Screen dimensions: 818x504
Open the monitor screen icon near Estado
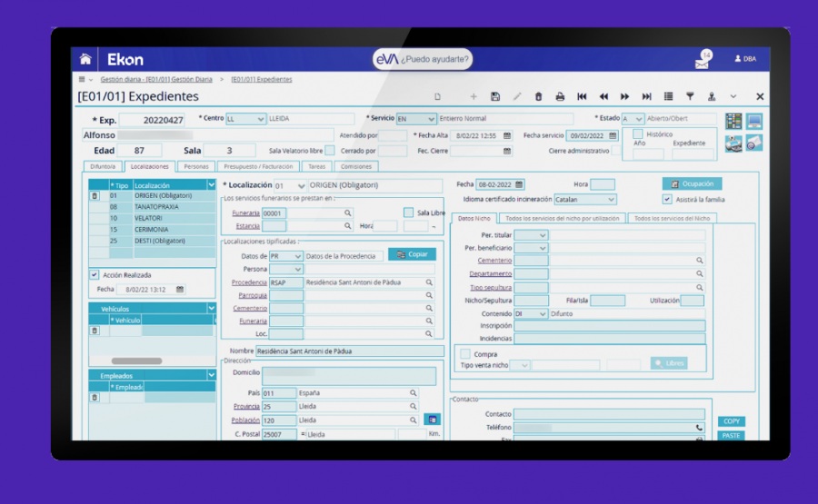pos(753,121)
